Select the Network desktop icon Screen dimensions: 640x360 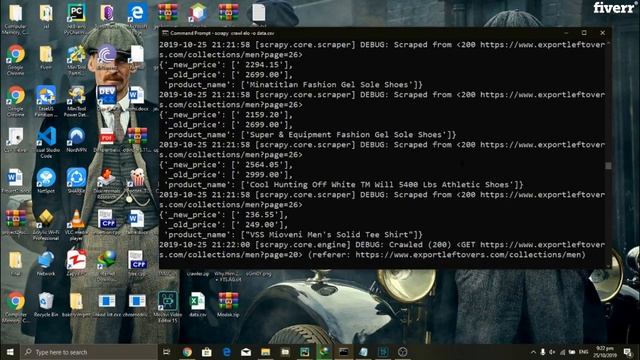pos(46,260)
